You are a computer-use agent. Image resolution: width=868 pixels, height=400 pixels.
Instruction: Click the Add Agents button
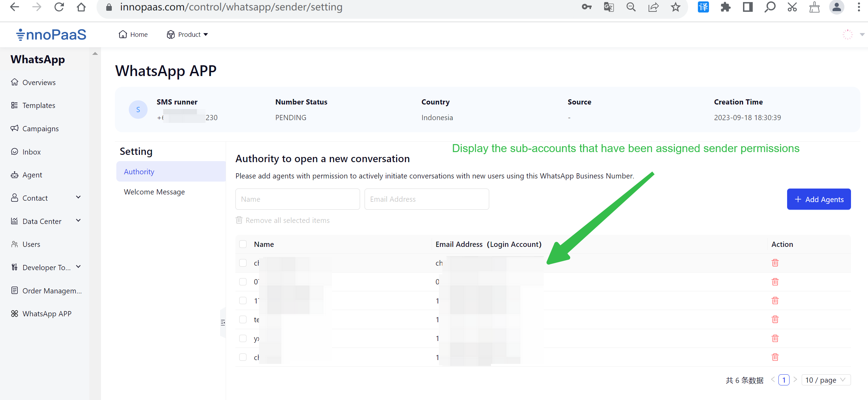(819, 199)
